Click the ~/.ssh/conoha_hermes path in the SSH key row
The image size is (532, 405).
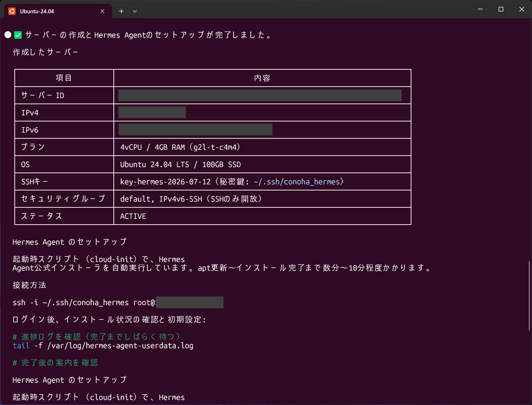point(297,181)
